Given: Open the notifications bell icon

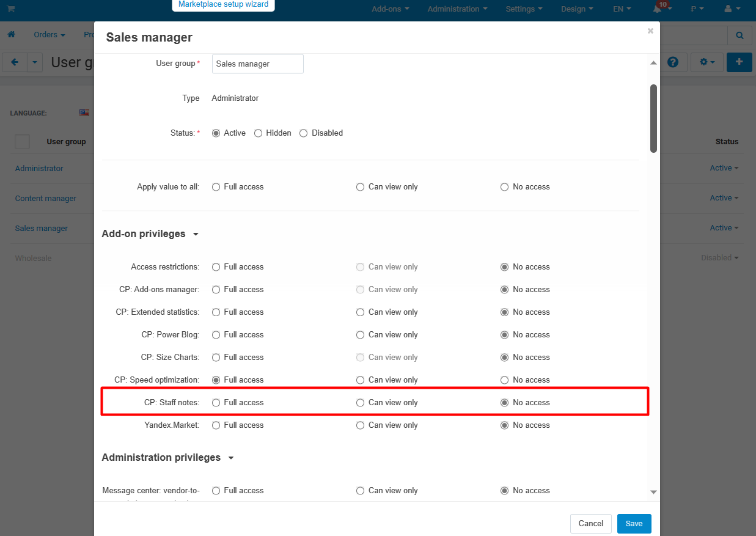Looking at the screenshot, I should point(658,9).
